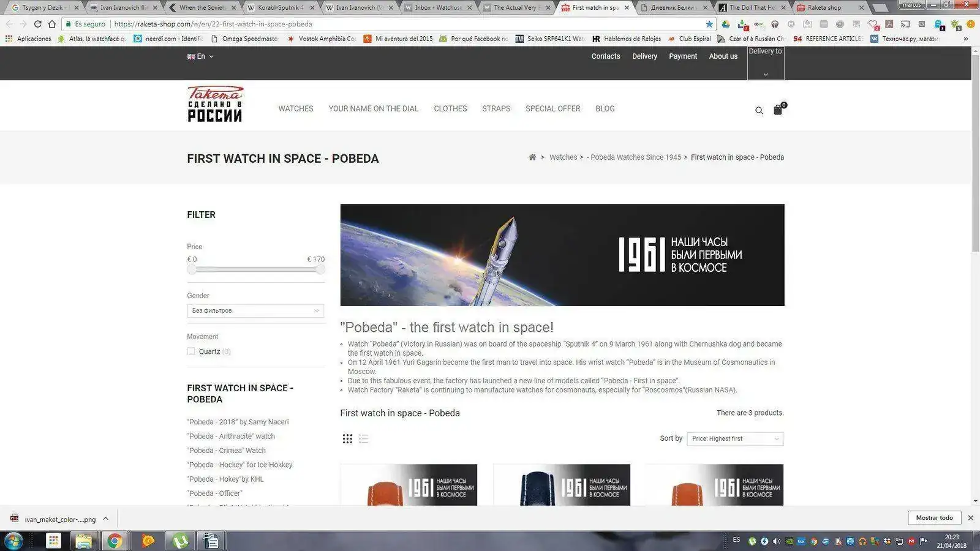Viewport: 980px width, 551px height.
Task: Expand the Sort by price dropdown
Action: [x=735, y=439]
